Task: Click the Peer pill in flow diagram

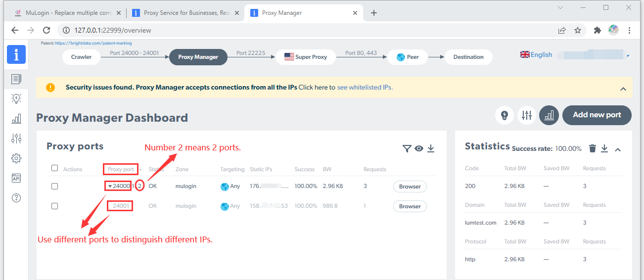Action: [408, 57]
